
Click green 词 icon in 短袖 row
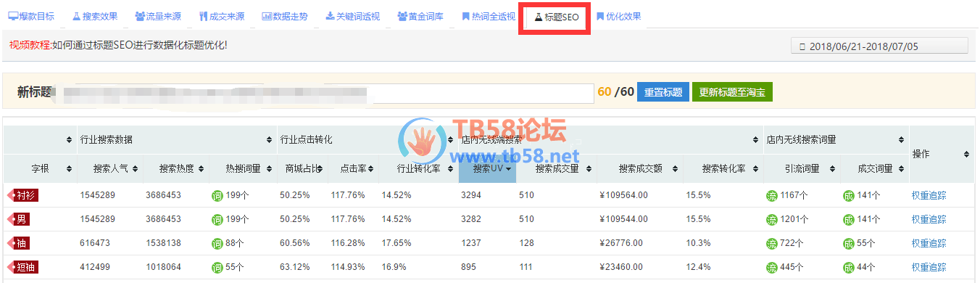217,268
